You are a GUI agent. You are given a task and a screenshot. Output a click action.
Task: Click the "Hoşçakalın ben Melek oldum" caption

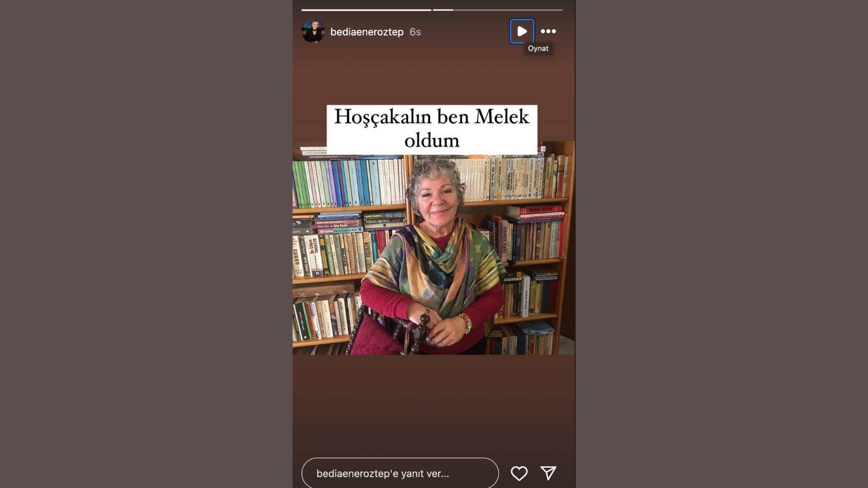pyautogui.click(x=432, y=129)
